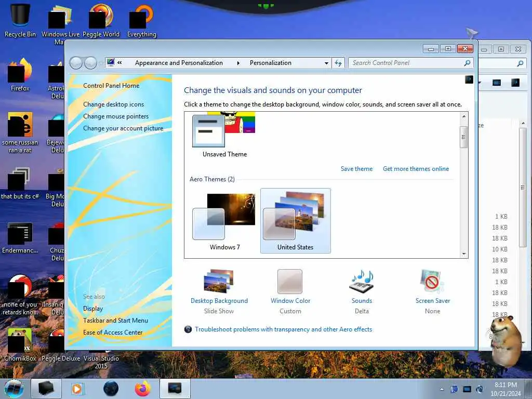Open Display under See also
The image size is (532, 399).
93,309
